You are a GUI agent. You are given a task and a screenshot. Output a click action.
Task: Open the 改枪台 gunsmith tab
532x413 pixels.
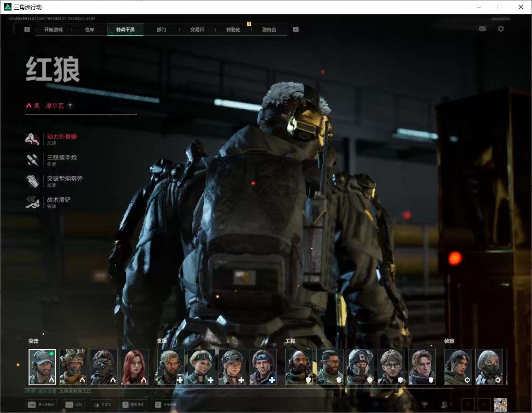(x=269, y=29)
